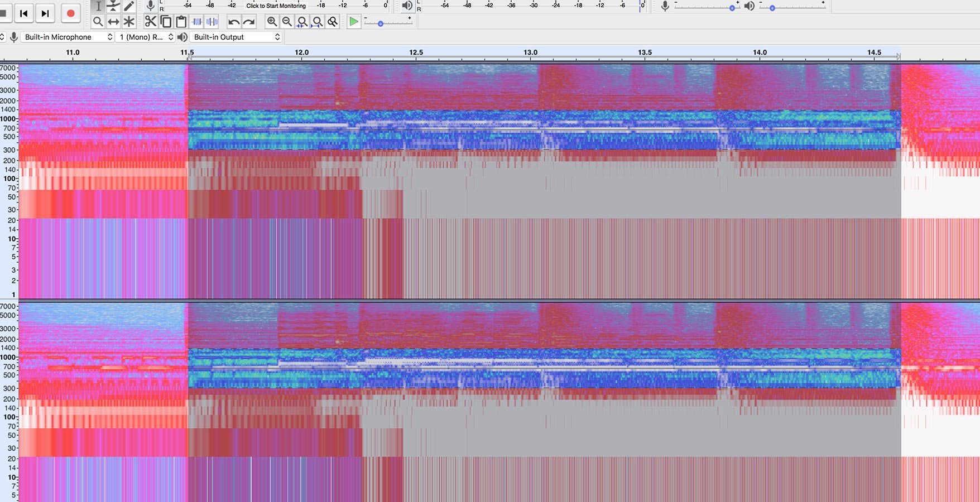Click timeline ruler at 12.0 seconds
Screen dimensions: 980x502
301,52
